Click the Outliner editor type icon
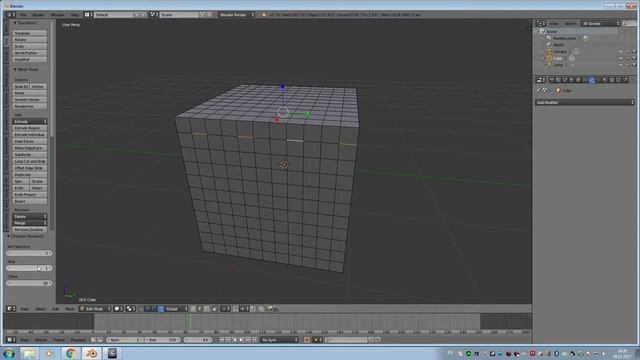 (x=541, y=24)
